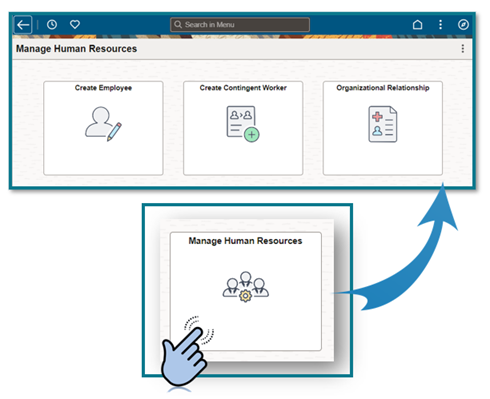
Task: Open banner actions three-dot menu
Action: pos(441,25)
